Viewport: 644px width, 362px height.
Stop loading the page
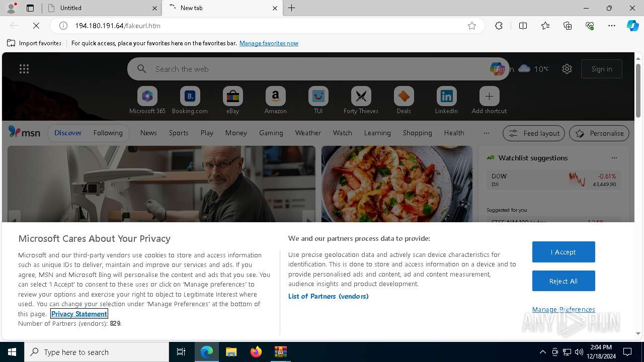36,26
